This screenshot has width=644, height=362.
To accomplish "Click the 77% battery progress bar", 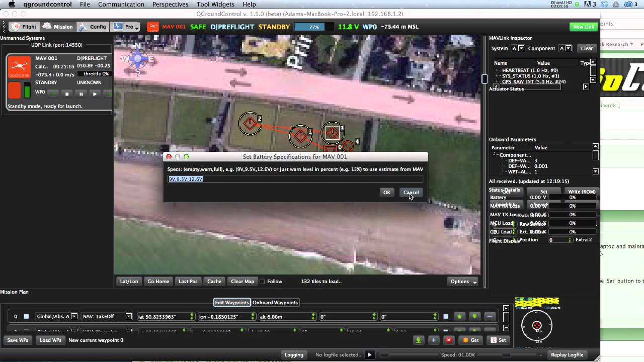I will pyautogui.click(x=314, y=27).
